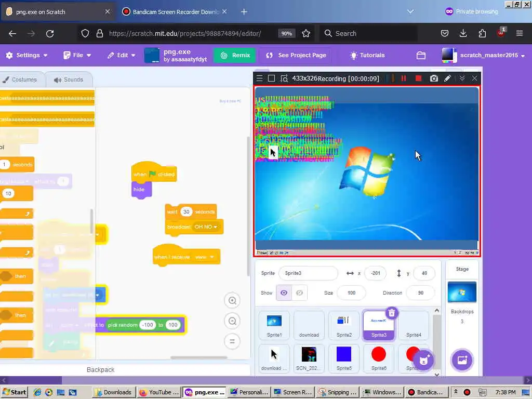Open the when I receive message dropdown
This screenshot has height=399, width=532.
click(205, 257)
